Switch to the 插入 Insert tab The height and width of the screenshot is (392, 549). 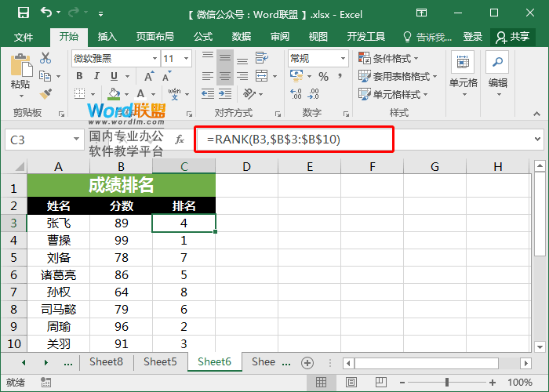coord(107,37)
